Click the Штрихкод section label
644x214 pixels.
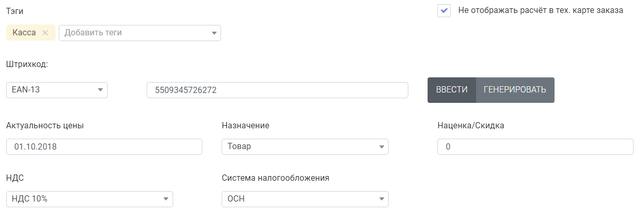27,64
